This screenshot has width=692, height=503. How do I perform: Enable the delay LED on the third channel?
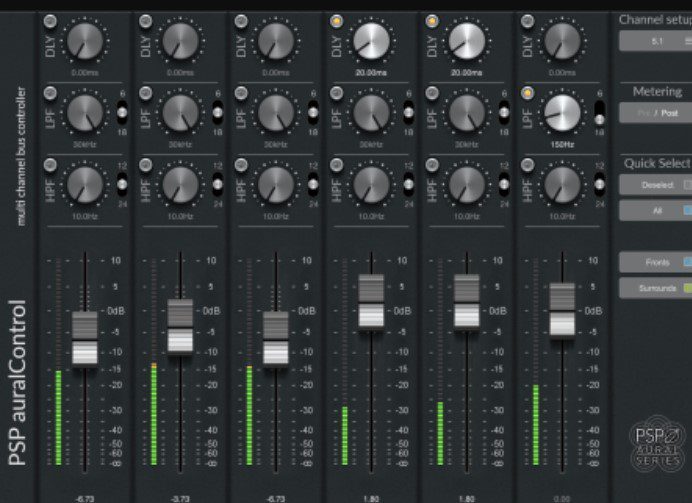point(241,21)
